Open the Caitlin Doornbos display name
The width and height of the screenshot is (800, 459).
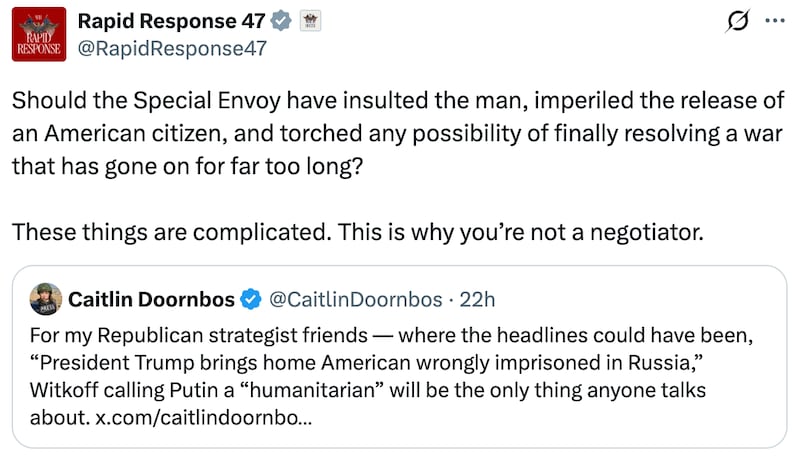tap(152, 299)
